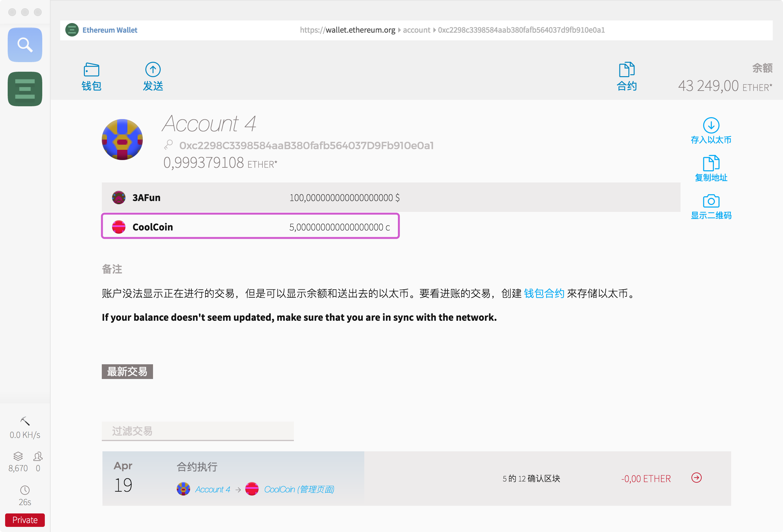The image size is (783, 532).
Task: Click the red Private network badge
Action: click(x=25, y=520)
